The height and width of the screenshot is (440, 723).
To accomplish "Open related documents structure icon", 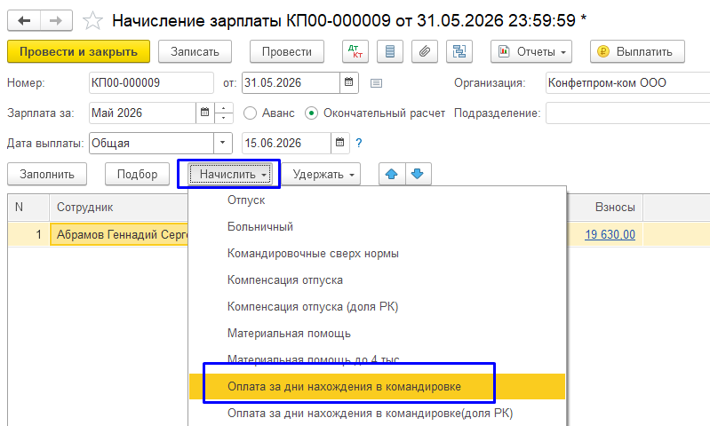I will point(459,52).
